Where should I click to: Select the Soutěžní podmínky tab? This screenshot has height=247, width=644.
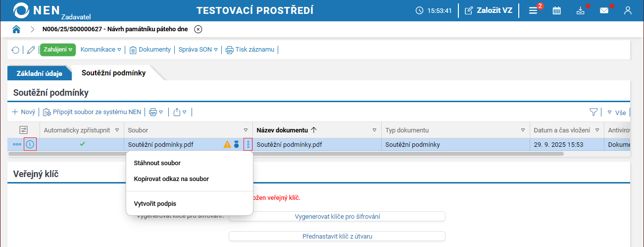click(x=114, y=73)
